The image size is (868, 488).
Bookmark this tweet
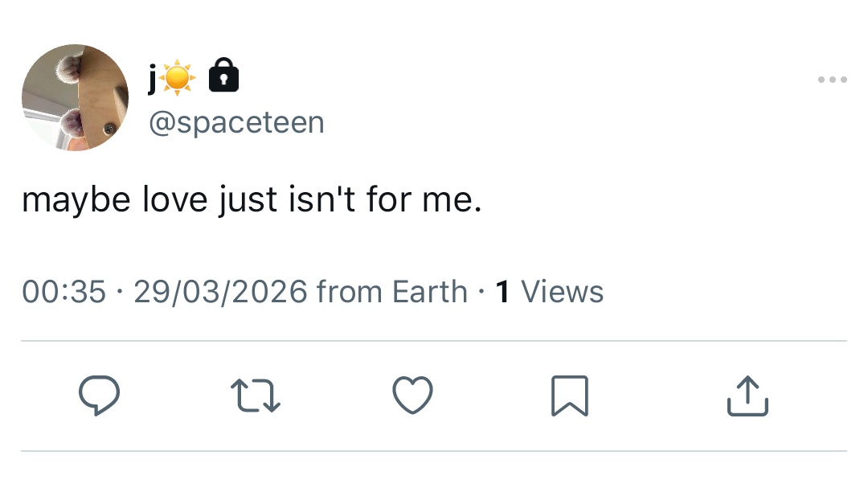570,396
